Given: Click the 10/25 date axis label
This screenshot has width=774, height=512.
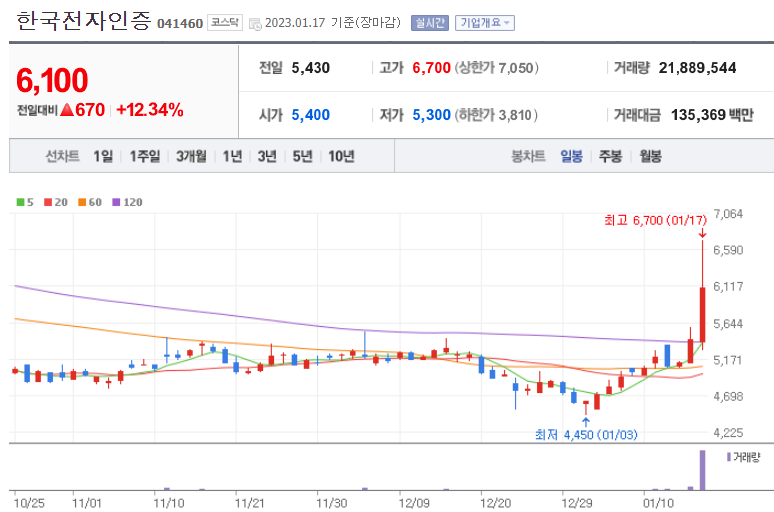Looking at the screenshot, I should 29,503.
